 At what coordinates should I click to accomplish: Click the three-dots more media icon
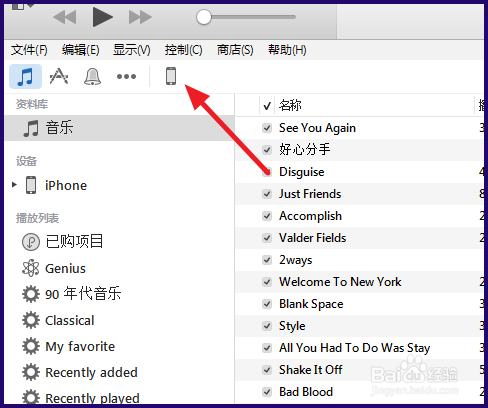(x=126, y=77)
